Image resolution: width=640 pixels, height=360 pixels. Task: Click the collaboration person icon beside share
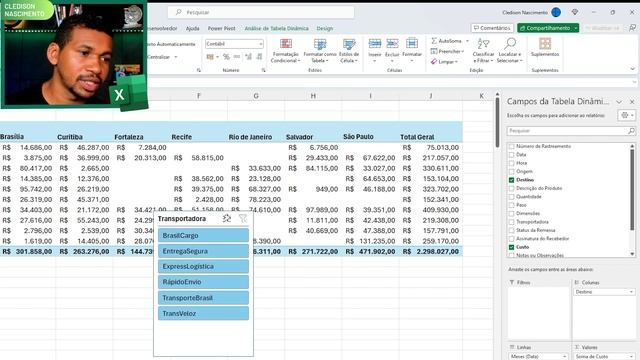(632, 28)
